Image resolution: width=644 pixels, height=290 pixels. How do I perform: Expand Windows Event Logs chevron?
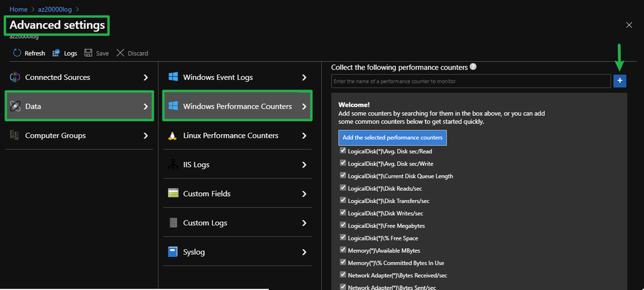point(304,77)
